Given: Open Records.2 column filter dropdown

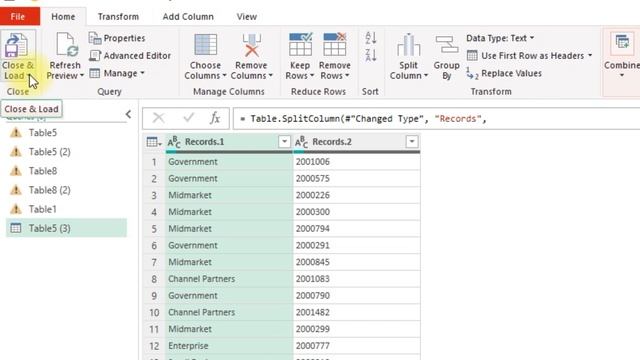Looking at the screenshot, I should click(x=412, y=142).
